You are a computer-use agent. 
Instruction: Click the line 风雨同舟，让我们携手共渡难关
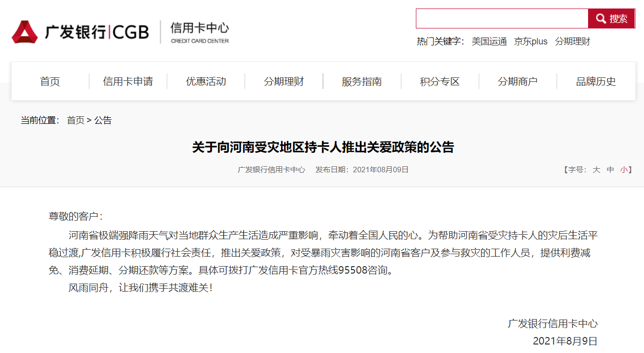pos(140,288)
